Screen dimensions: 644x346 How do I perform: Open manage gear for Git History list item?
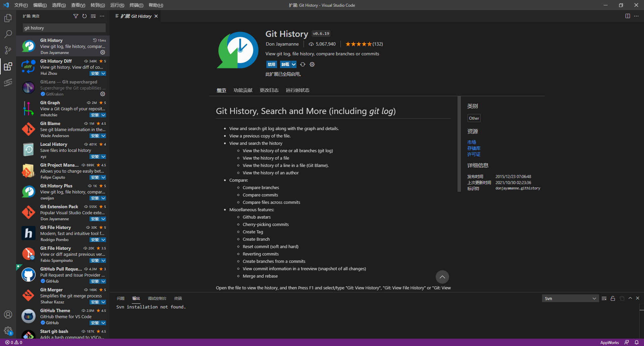pos(103,52)
